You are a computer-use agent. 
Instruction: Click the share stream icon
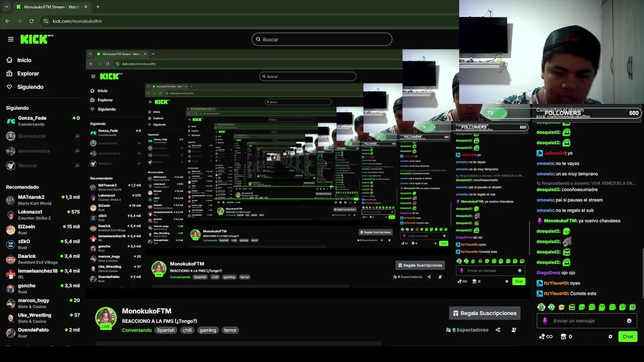click(x=498, y=330)
